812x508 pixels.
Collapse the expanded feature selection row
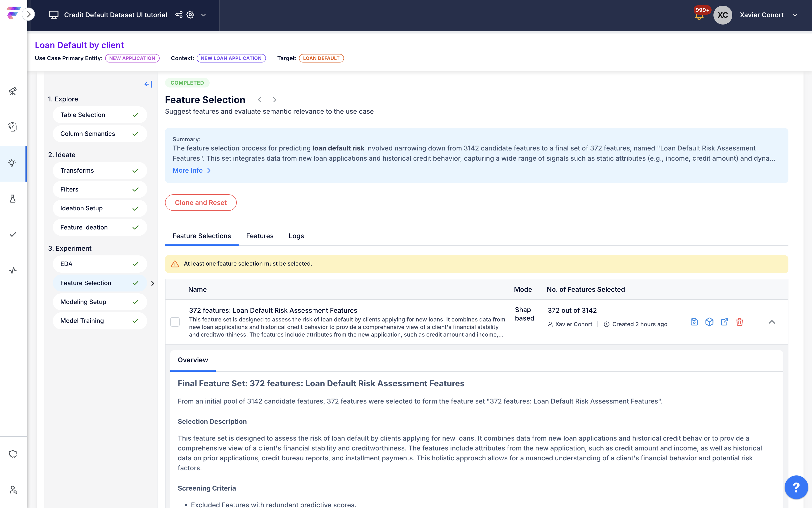(772, 322)
